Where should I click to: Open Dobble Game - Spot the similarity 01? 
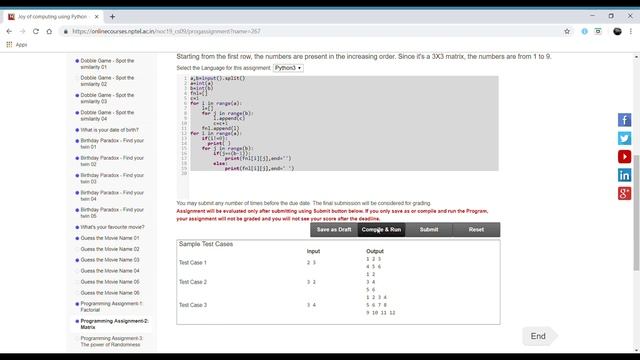click(107, 64)
